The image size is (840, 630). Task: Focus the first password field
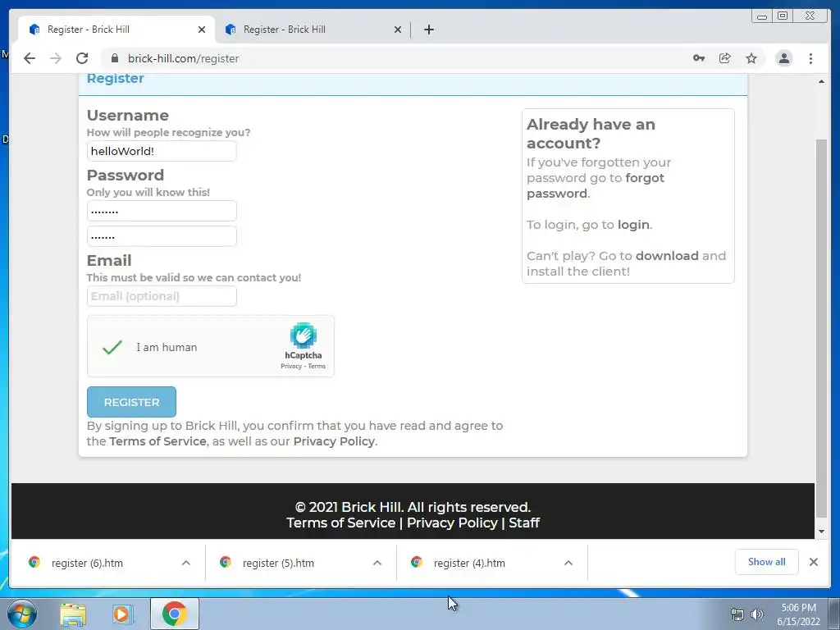[x=162, y=211]
